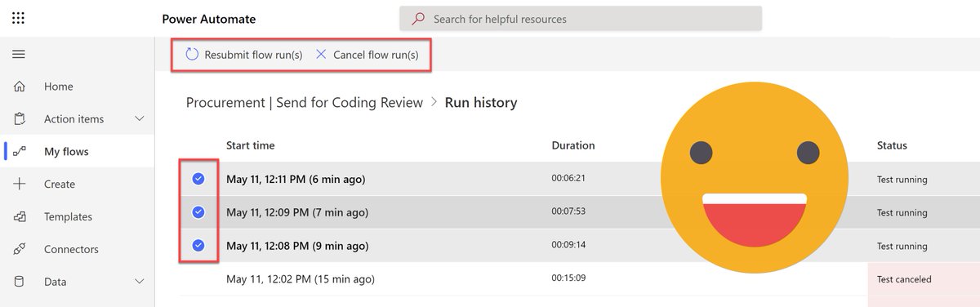
Task: Click the Run history breadcrumb chevron
Action: coord(434,103)
